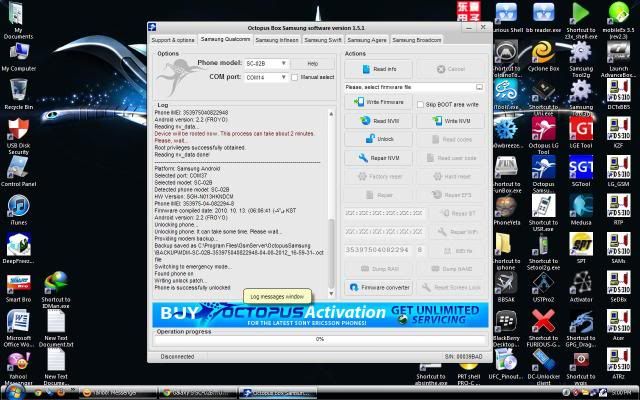Open BBSAK desktop icon
The height and width of the screenshot is (400, 640).
point(506,287)
